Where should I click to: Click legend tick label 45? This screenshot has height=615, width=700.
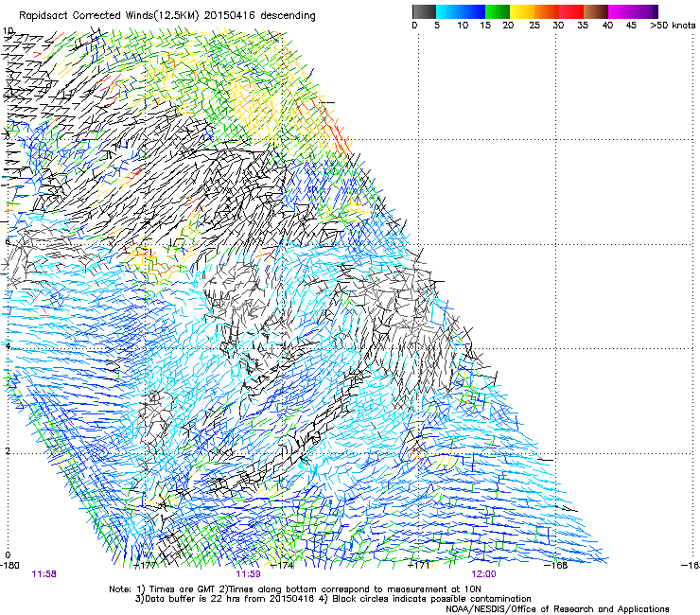tap(631, 25)
